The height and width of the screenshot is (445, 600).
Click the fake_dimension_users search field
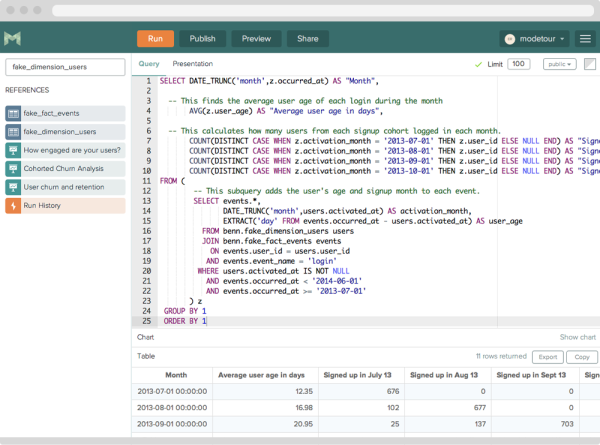click(65, 67)
